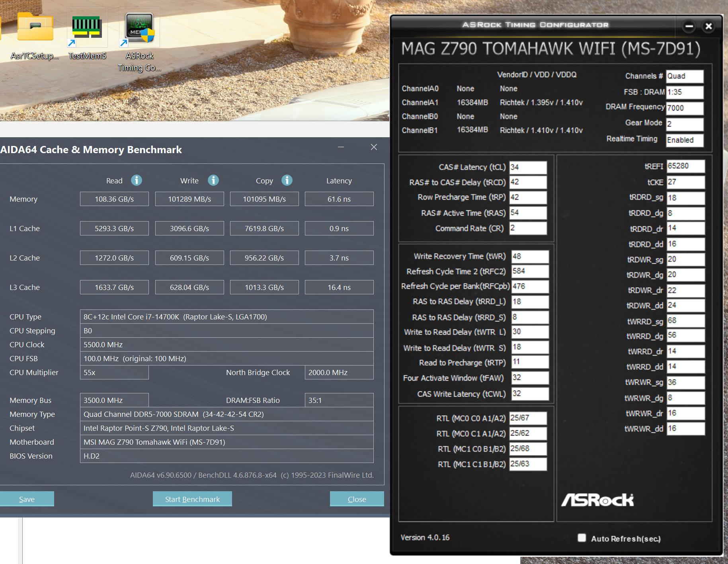Select the tWRWR_dd value field
Viewport: 728px width, 564px height.
click(x=686, y=428)
